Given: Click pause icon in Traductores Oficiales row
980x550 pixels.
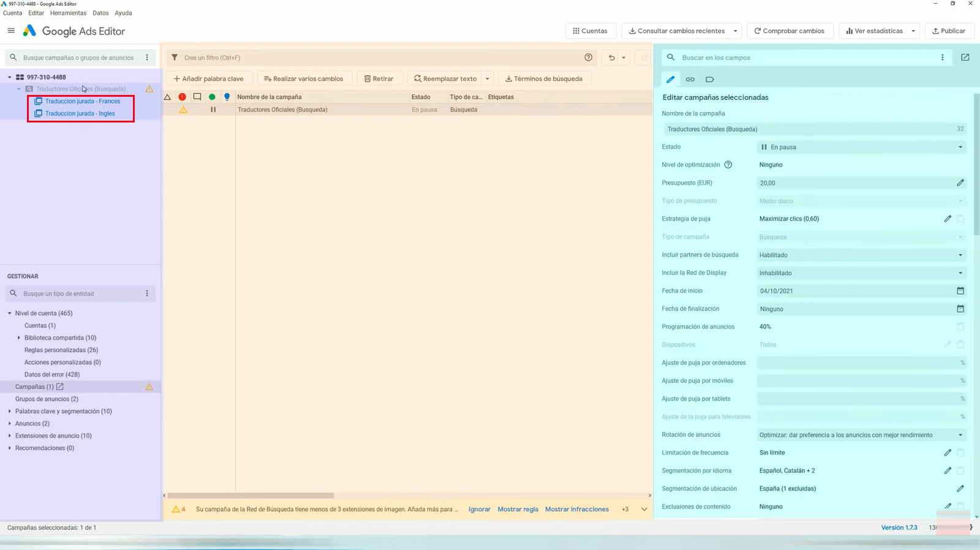Looking at the screenshot, I should tap(213, 110).
